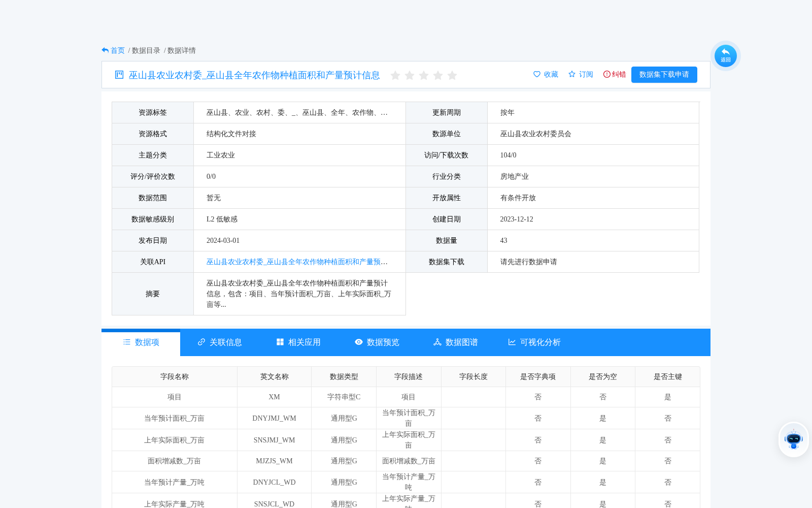812x508 pixels.
Task: Click the 字段名称 column header
Action: [175, 377]
